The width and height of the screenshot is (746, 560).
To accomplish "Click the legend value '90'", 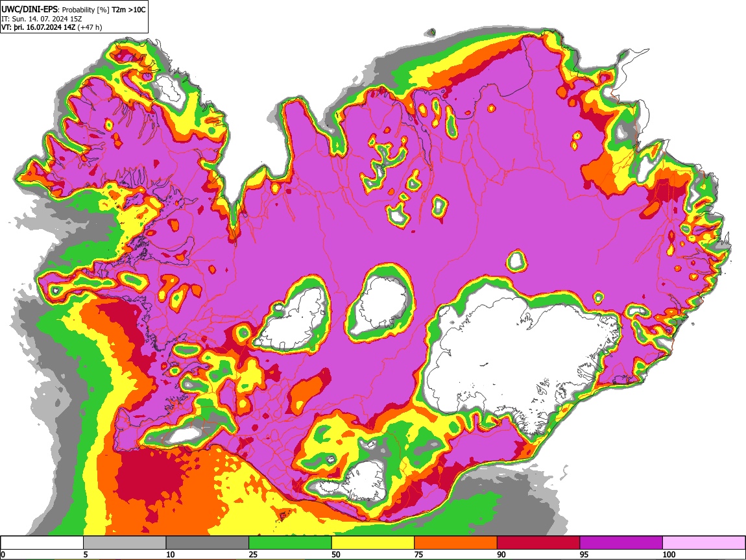I will pos(501,554).
